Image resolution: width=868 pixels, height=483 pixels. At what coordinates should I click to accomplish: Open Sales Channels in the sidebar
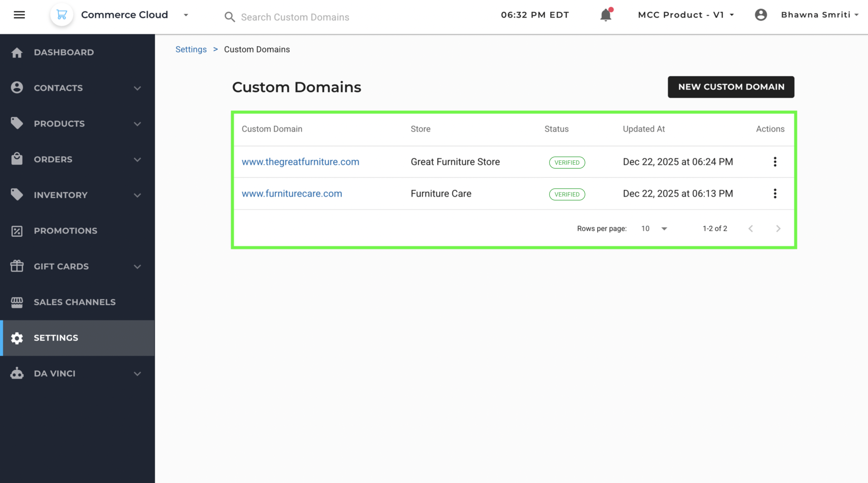click(x=77, y=302)
